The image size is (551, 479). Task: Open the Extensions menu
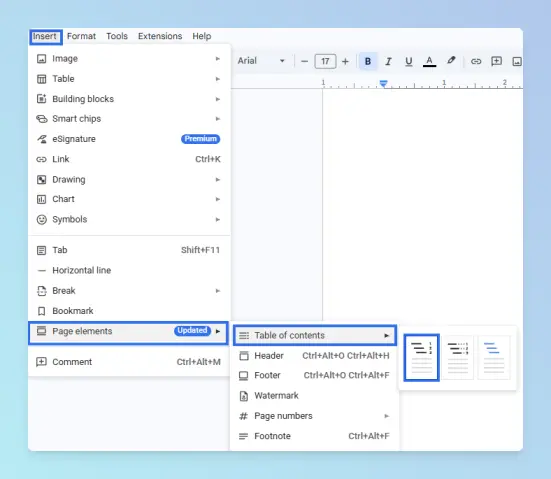point(160,36)
